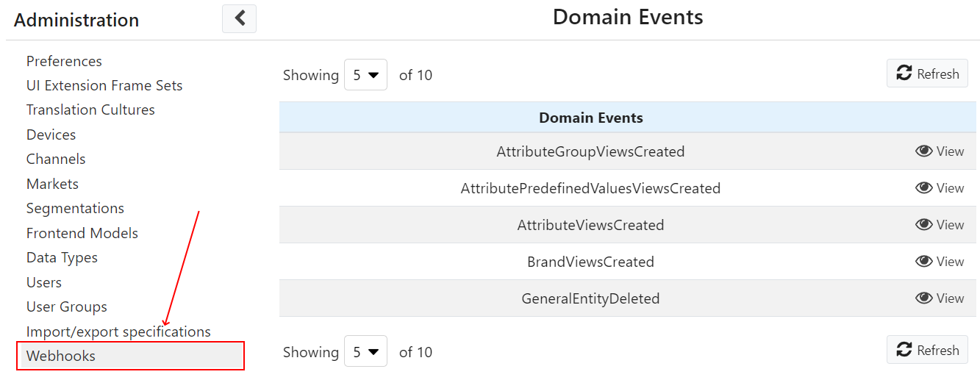The image size is (980, 380).
Task: Collapse the Administration sidebar with chevron
Action: click(239, 18)
